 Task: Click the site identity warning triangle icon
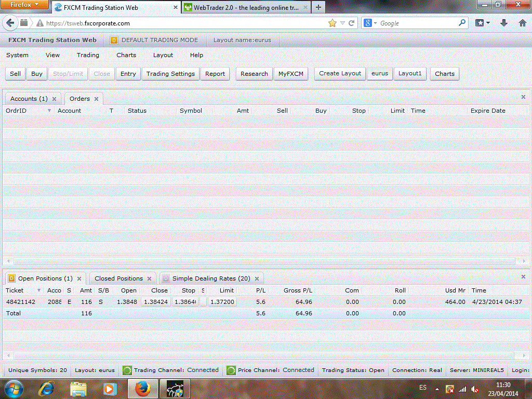point(40,23)
